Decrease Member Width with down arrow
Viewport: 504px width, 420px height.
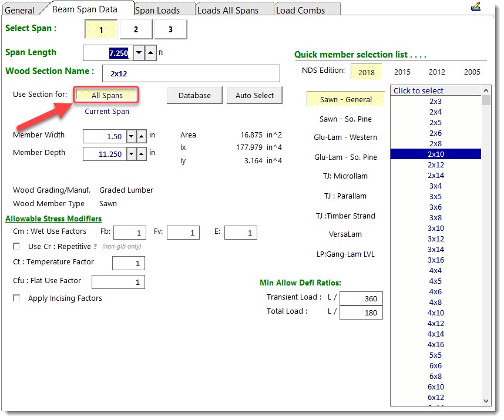132,136
